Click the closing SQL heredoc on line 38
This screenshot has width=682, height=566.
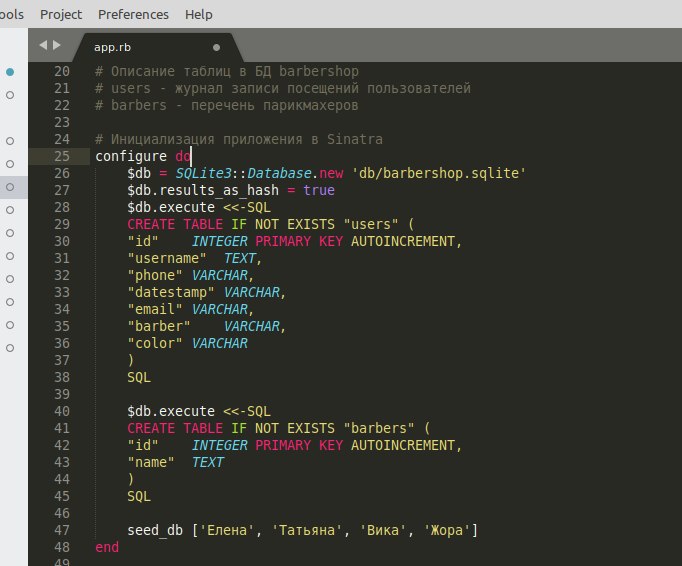click(139, 377)
